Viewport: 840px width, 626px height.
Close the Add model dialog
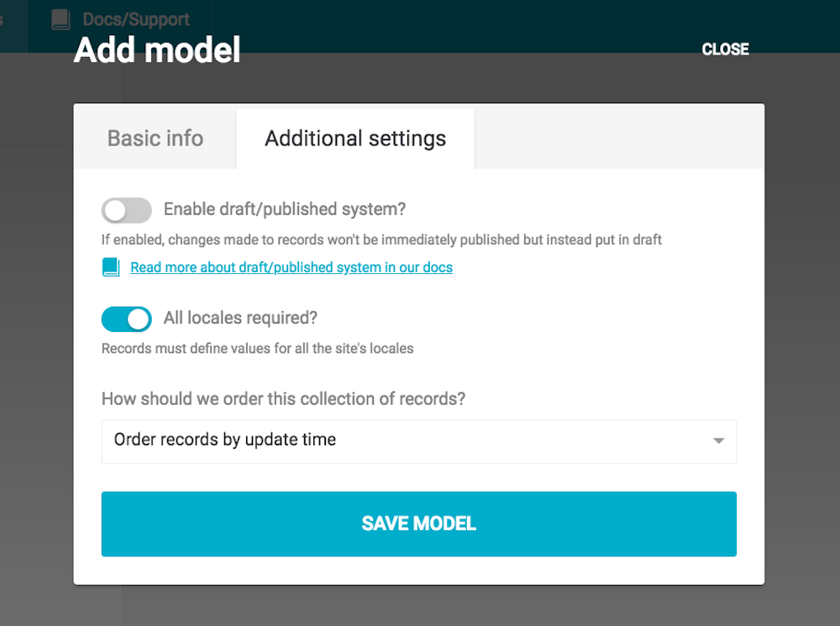[x=726, y=50]
